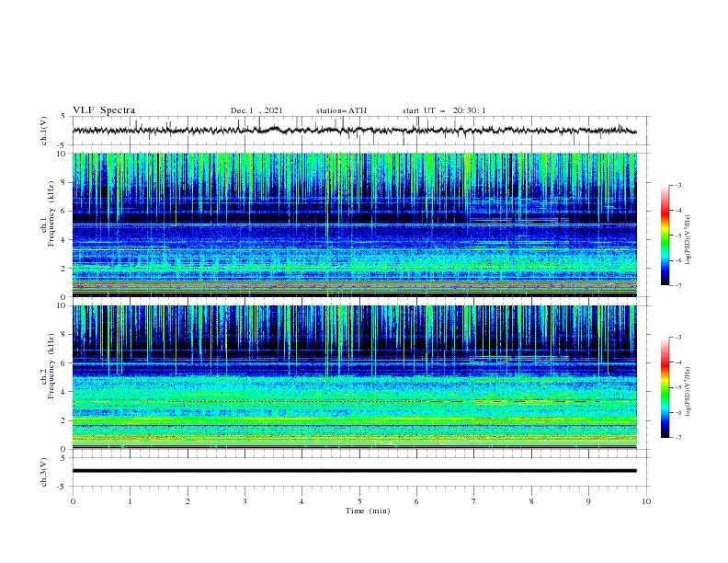728x563 pixels.
Task: Click inside the ch.2 spectrogram panel
Action: [354, 377]
